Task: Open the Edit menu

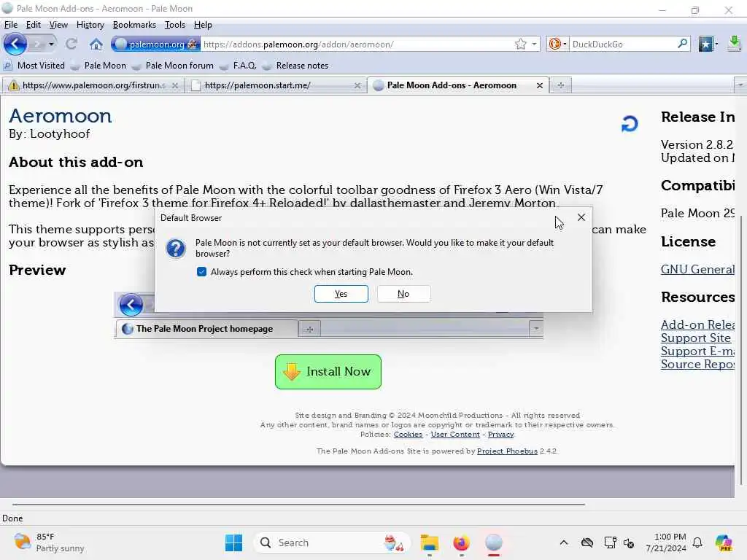Action: pos(34,25)
